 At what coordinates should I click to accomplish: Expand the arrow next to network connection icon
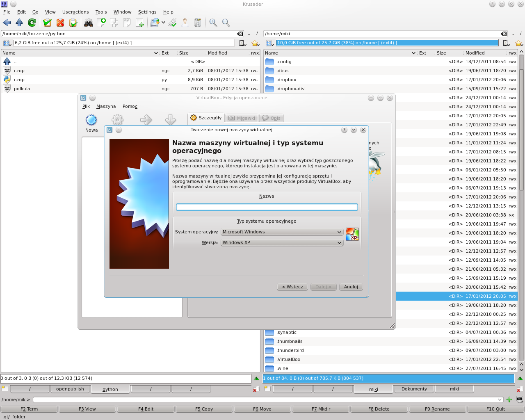163,23
